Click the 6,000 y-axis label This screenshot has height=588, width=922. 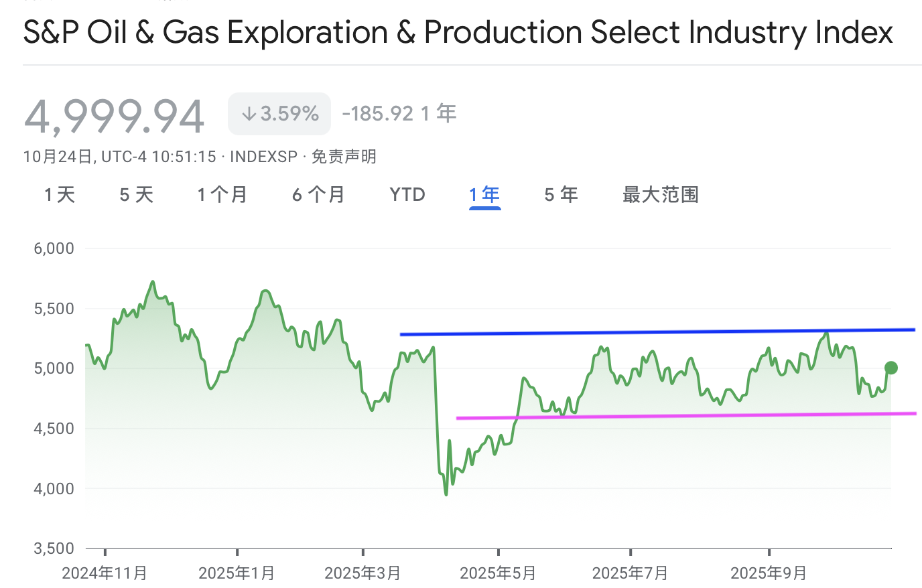[54, 248]
